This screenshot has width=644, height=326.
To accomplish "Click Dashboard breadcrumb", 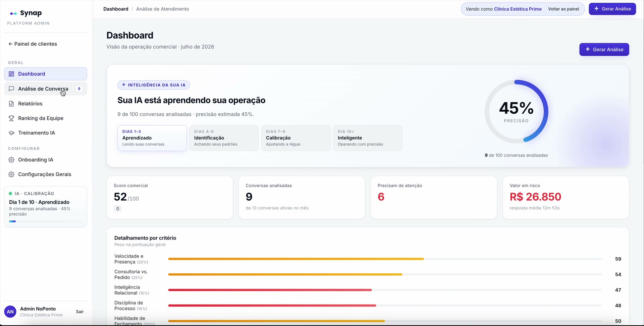I will coord(116,9).
